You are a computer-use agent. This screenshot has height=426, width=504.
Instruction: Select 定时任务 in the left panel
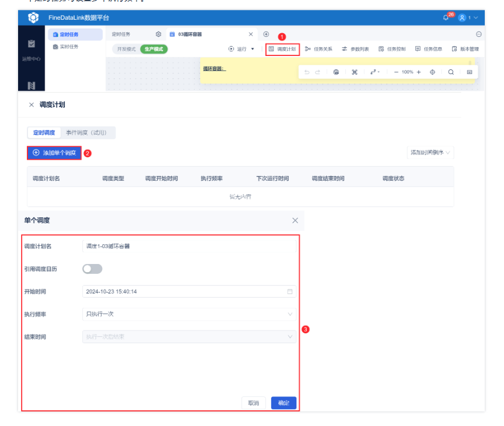pos(75,34)
